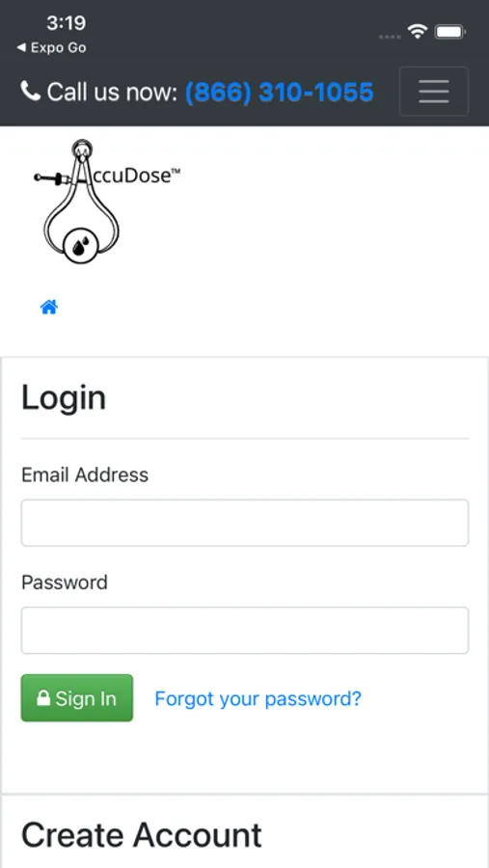Click the Password field label
The height and width of the screenshot is (868, 489).
[65, 583]
